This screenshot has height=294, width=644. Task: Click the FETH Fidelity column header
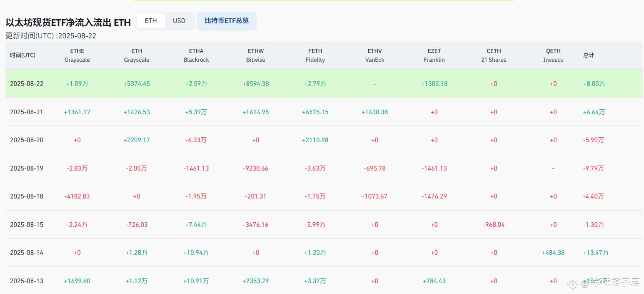315,55
